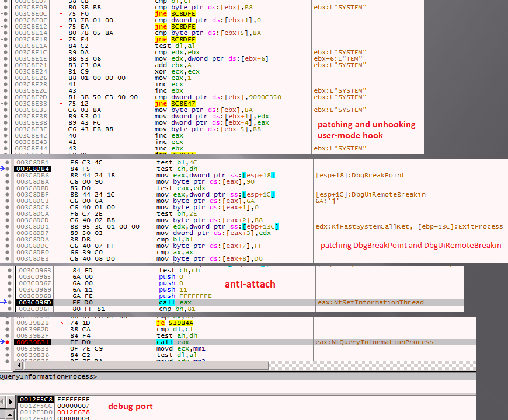Select cmp bh,81 instruction

(x=178, y=309)
